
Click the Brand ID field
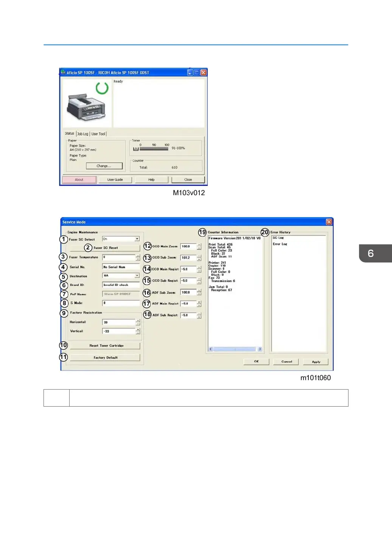(x=121, y=285)
